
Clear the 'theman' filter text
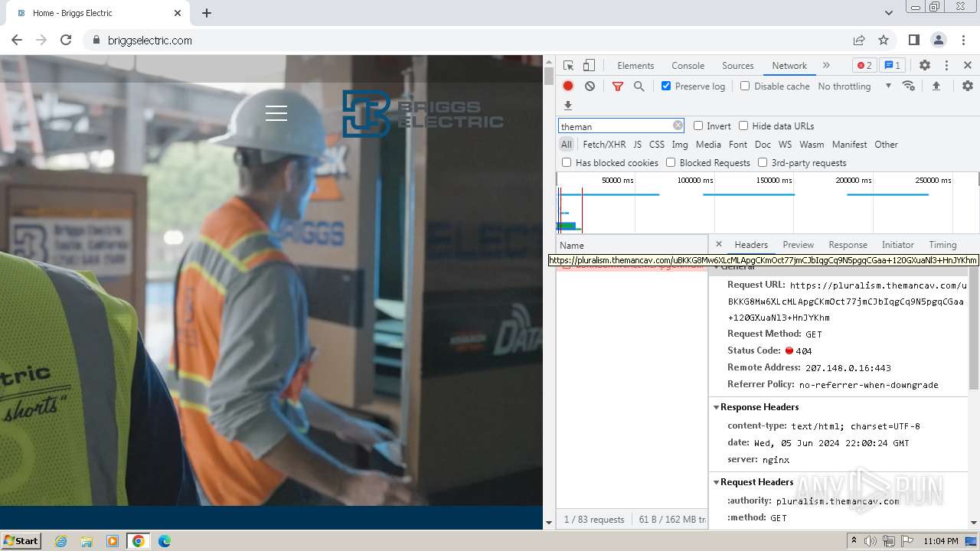click(678, 126)
